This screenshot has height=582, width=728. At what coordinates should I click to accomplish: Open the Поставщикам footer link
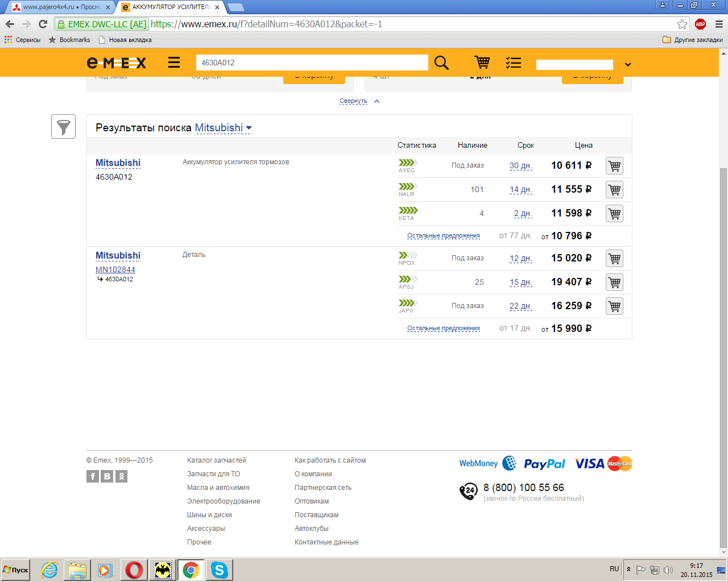click(x=316, y=515)
